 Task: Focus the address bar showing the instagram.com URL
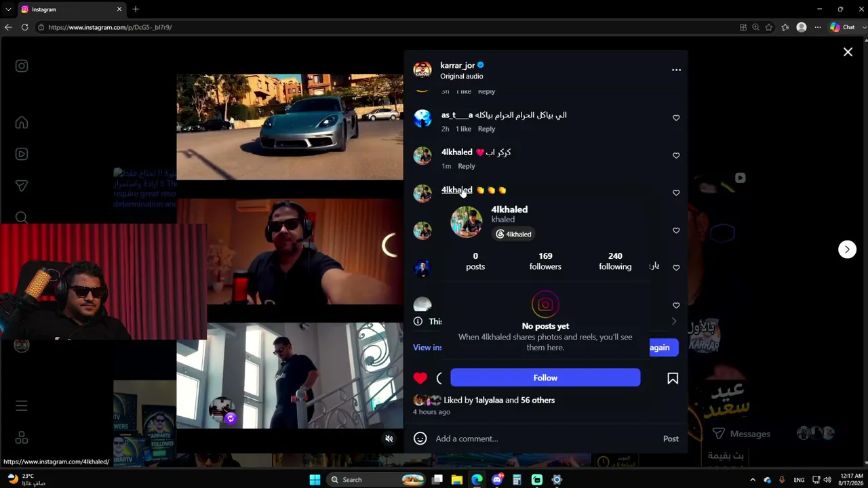click(387, 27)
